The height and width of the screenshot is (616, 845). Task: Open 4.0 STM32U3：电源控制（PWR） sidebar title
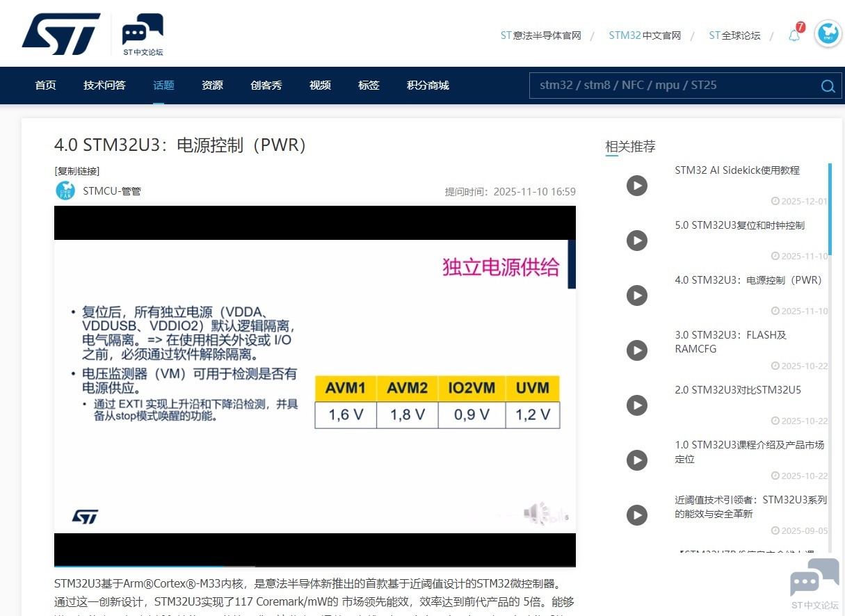pyautogui.click(x=748, y=280)
